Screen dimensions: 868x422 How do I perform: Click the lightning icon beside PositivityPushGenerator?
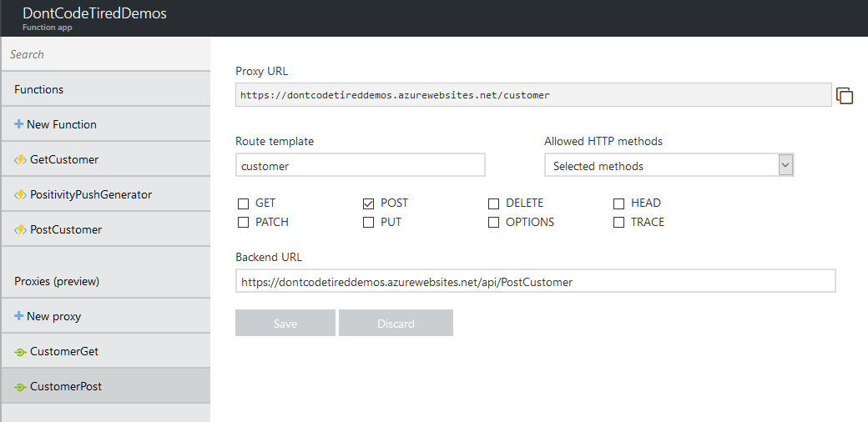(x=20, y=194)
